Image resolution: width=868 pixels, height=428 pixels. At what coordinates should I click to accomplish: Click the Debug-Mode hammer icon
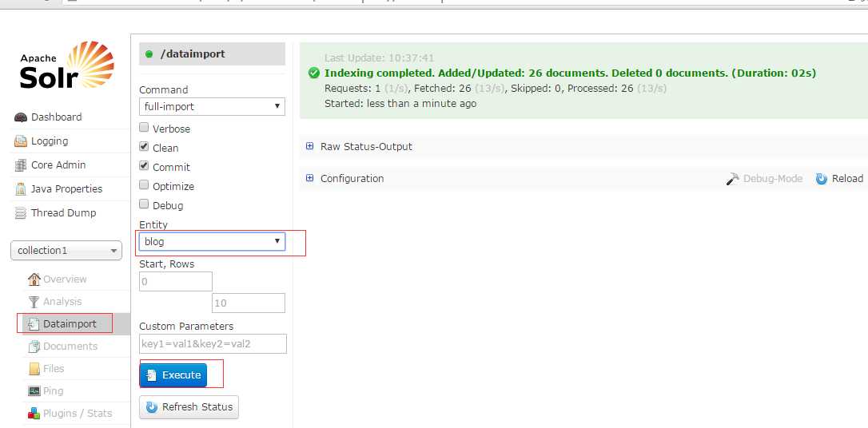(x=732, y=179)
